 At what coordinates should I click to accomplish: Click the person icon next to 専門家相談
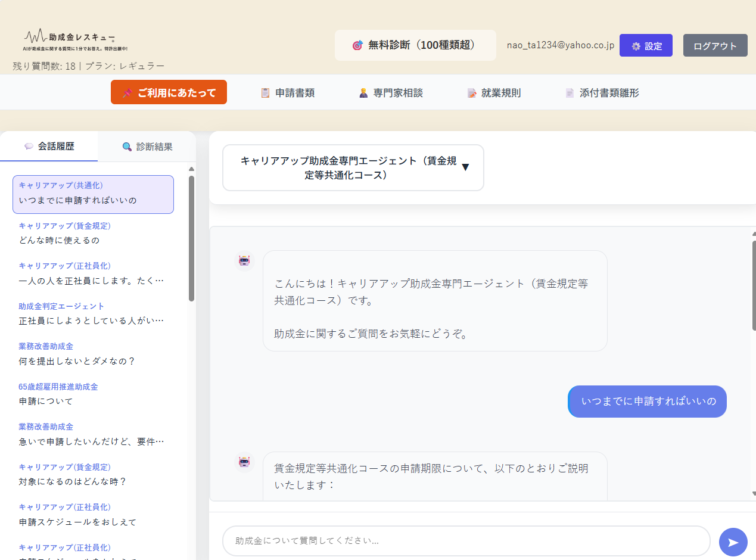click(x=363, y=93)
